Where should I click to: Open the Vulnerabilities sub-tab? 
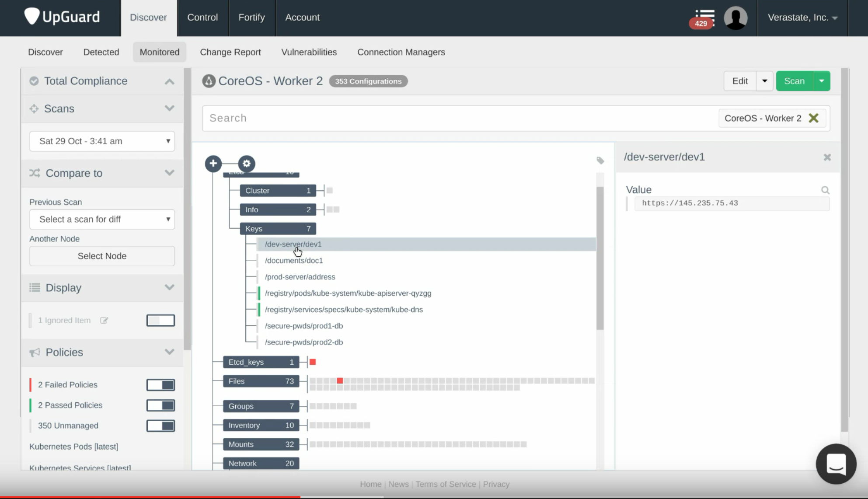coord(309,52)
